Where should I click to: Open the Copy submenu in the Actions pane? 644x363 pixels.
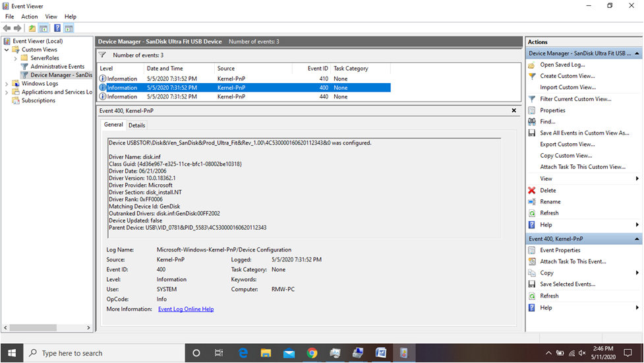[583, 273]
